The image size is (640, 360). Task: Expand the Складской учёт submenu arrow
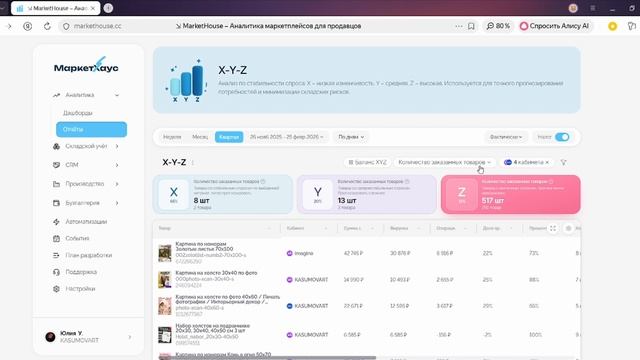tap(117, 146)
